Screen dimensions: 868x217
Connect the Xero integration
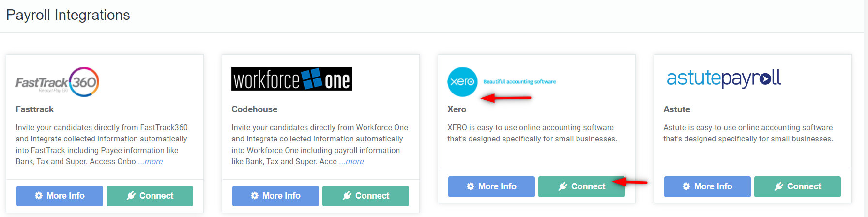click(x=581, y=186)
